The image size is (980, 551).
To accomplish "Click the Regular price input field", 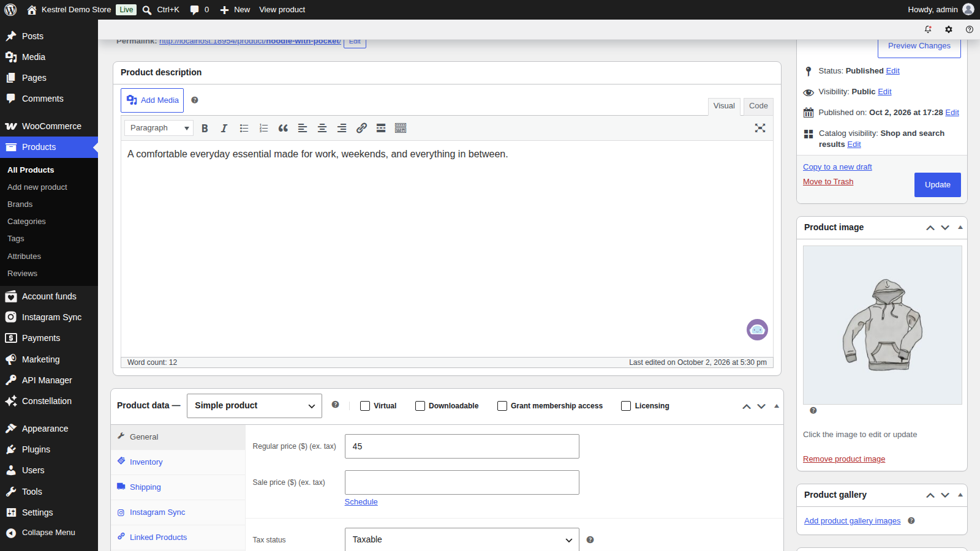I will [x=462, y=446].
